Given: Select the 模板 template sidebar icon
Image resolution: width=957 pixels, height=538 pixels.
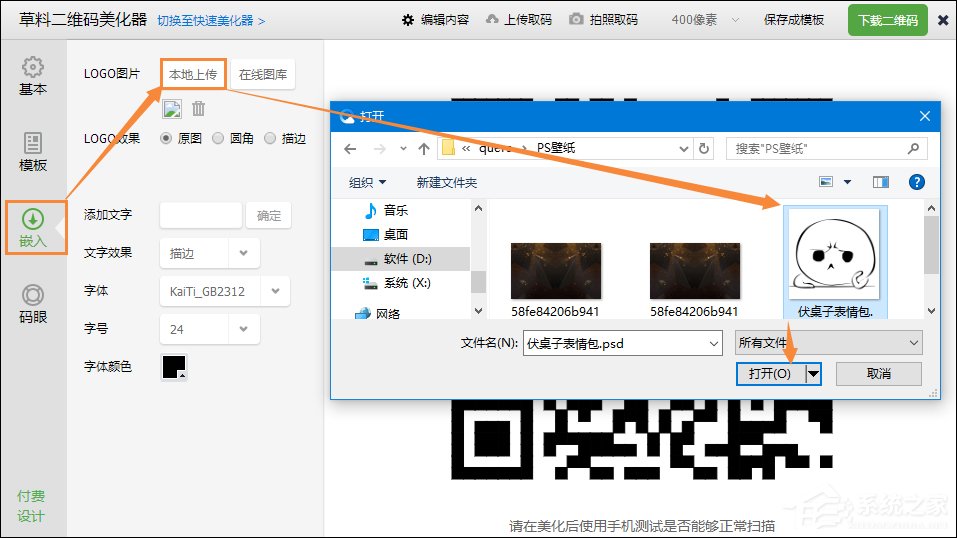Looking at the screenshot, I should point(33,152).
